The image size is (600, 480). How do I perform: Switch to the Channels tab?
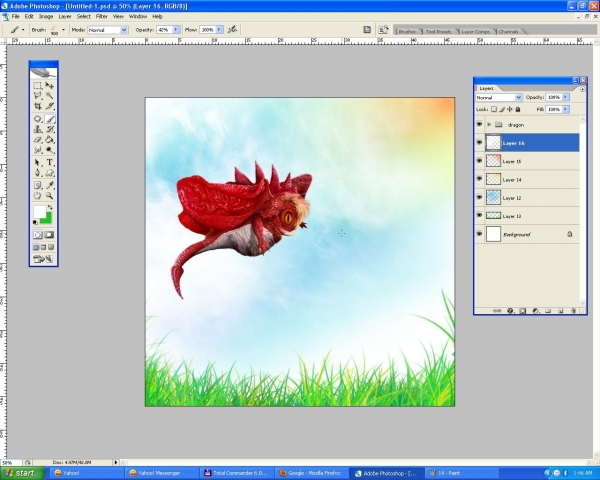(x=508, y=31)
